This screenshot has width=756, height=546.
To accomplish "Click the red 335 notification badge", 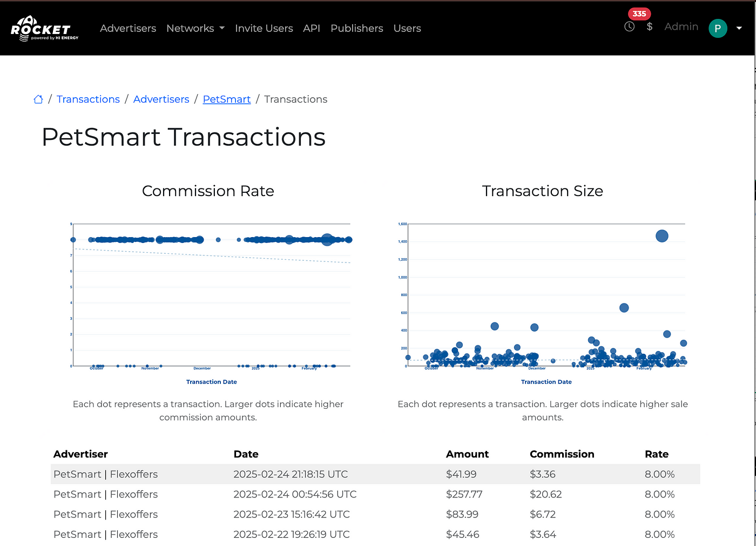I will point(639,14).
